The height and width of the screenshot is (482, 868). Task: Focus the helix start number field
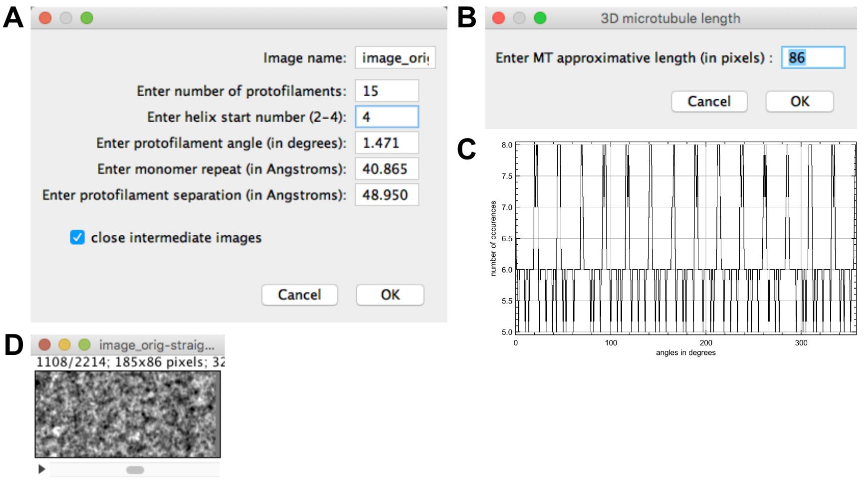click(x=387, y=117)
